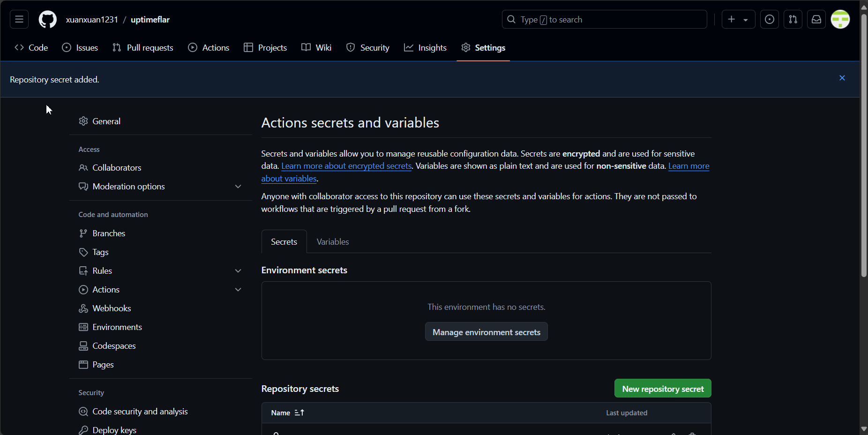Switch to the Pull requests tab
This screenshot has height=435, width=868.
click(143, 47)
